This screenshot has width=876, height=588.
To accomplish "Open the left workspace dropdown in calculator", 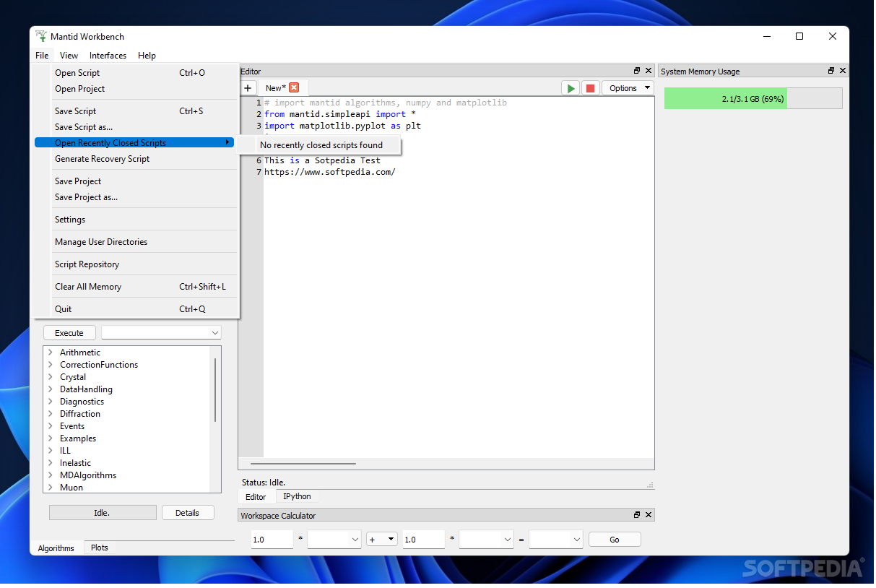I will tap(334, 539).
